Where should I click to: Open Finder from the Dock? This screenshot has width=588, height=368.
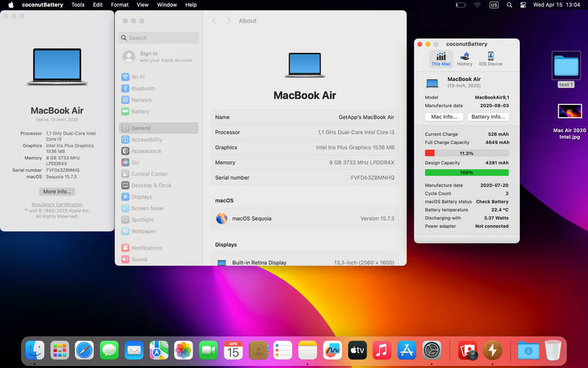(35, 350)
